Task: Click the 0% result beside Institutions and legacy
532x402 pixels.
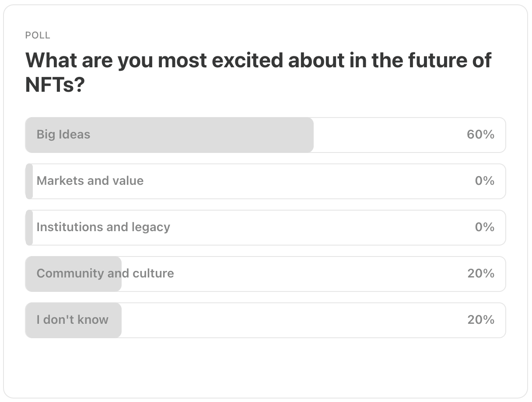Action: click(484, 227)
